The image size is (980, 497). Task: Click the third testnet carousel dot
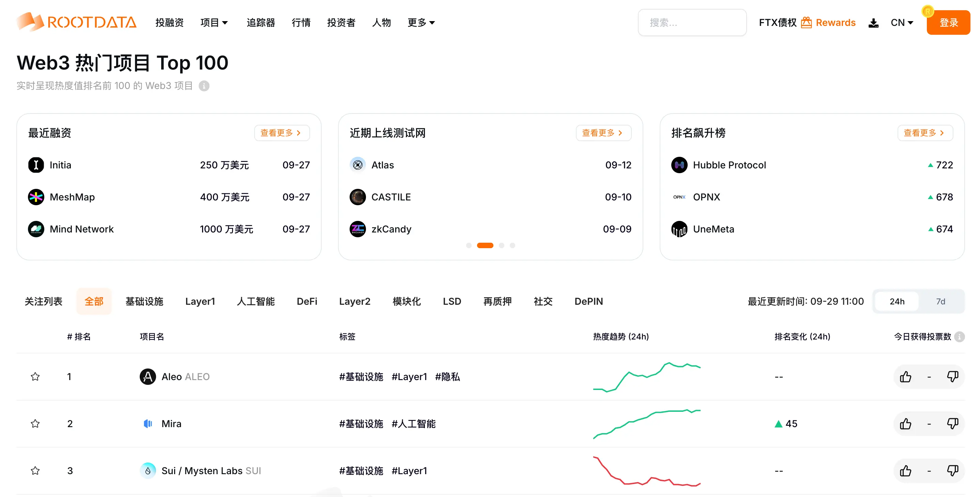tap(501, 245)
